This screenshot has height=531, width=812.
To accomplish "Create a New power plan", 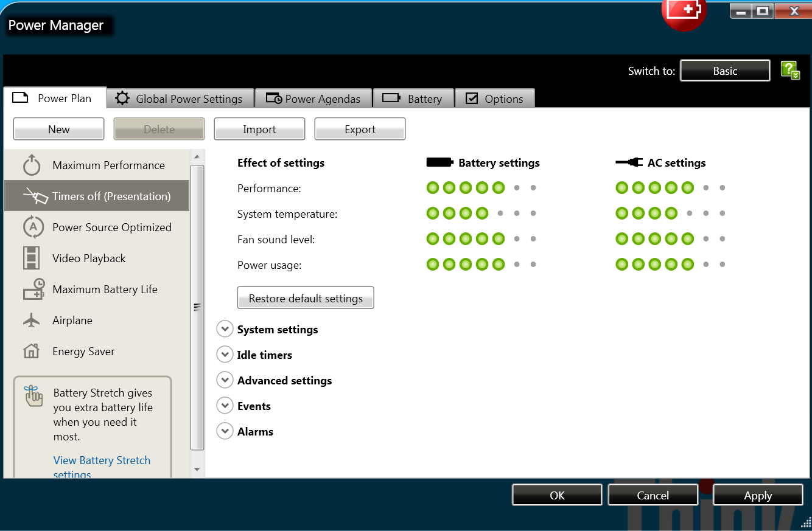I will pyautogui.click(x=59, y=129).
